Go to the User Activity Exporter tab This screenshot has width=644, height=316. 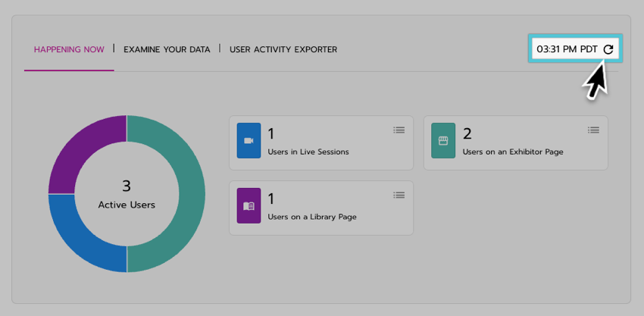coord(283,50)
